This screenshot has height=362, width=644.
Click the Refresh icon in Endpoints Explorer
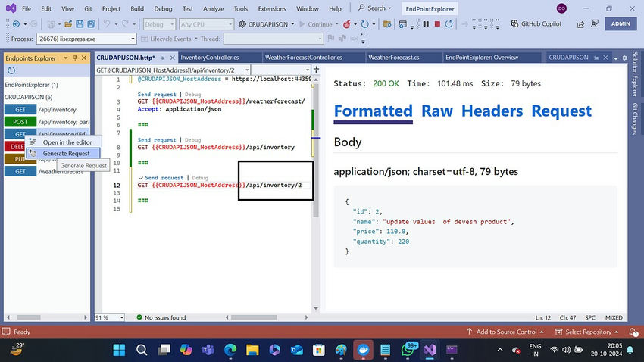[11, 70]
